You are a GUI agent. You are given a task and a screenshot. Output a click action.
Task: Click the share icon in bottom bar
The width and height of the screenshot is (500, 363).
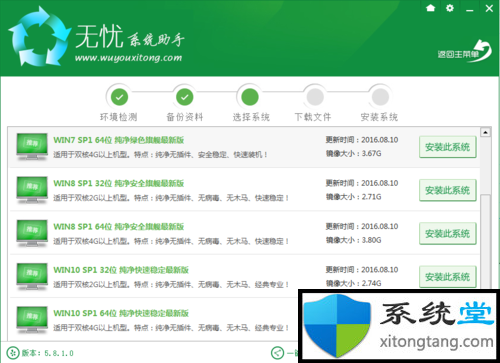tap(277, 353)
